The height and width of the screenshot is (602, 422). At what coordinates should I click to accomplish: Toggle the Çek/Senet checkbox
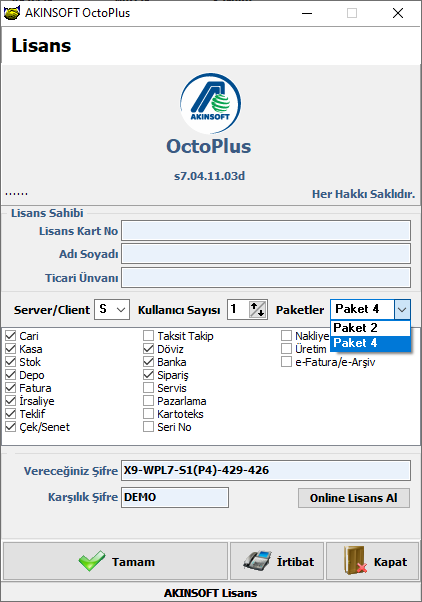click(x=10, y=427)
